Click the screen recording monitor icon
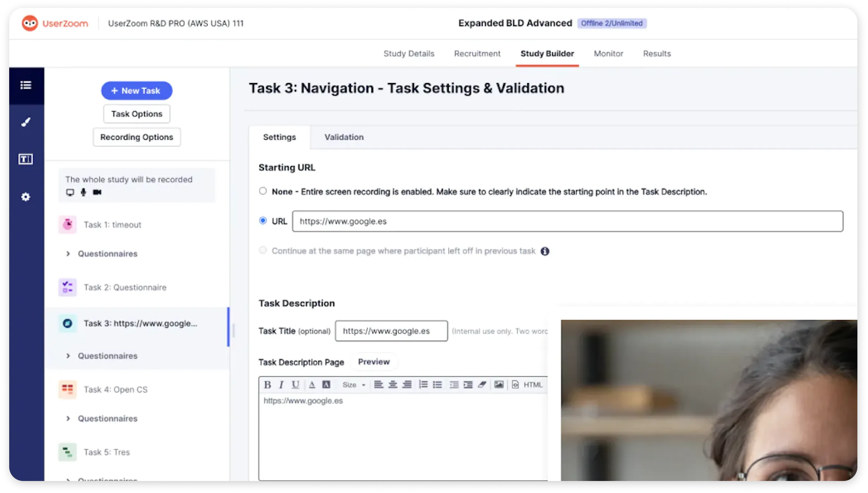868x493 pixels. coord(70,192)
